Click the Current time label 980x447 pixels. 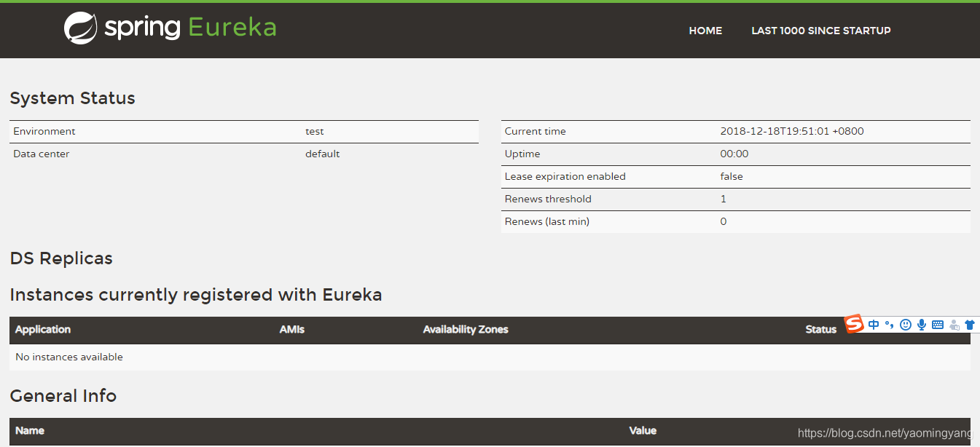point(536,131)
